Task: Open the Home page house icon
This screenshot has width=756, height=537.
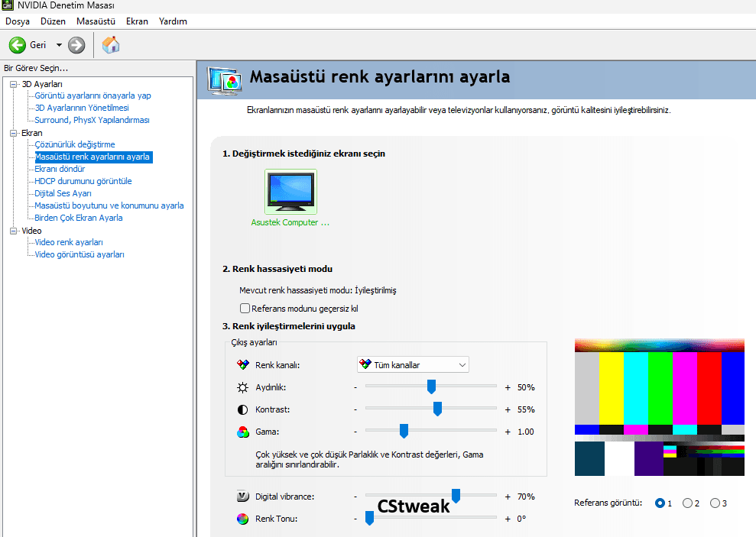Action: pos(111,45)
